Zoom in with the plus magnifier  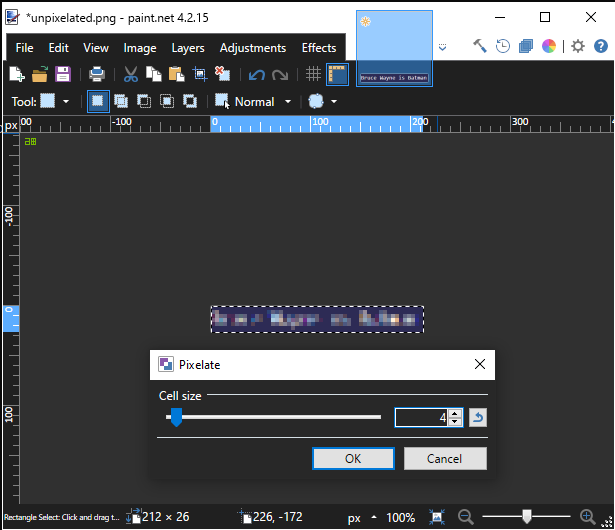click(587, 517)
